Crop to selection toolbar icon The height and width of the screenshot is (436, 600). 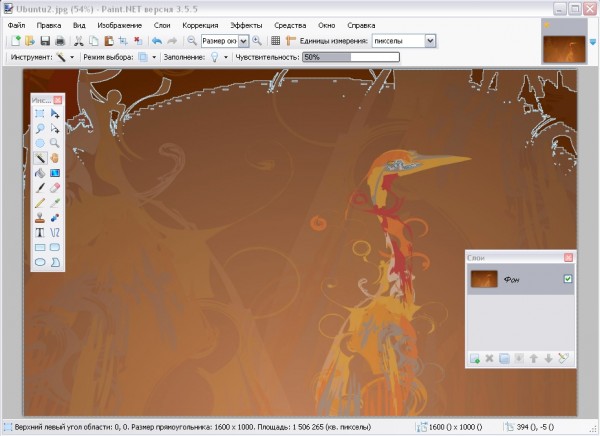point(123,41)
